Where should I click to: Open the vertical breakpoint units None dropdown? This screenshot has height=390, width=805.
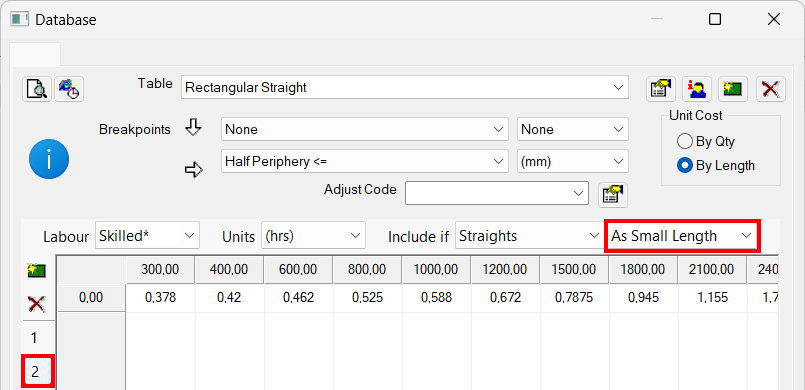point(572,129)
